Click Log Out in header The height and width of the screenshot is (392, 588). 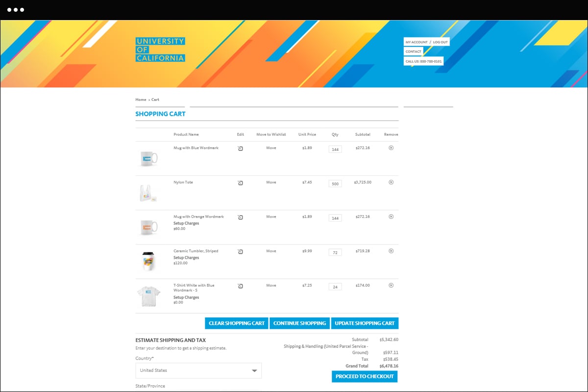pyautogui.click(x=440, y=42)
